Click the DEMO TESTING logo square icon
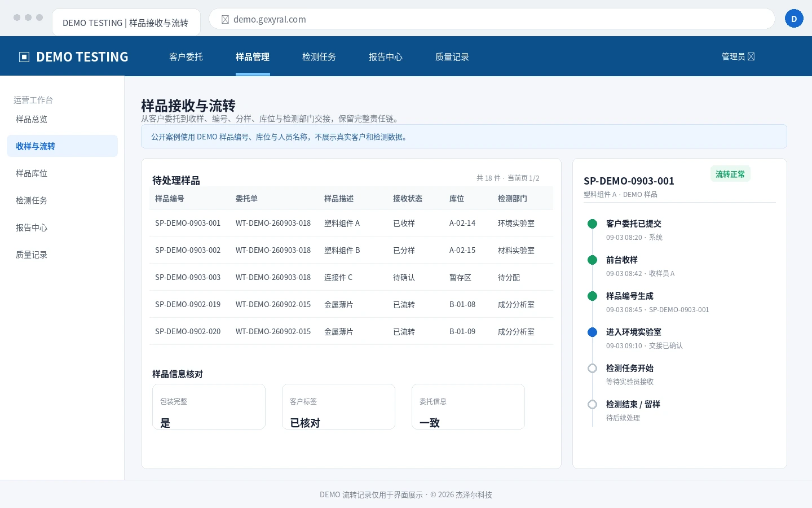This screenshot has width=812, height=508. pyautogui.click(x=24, y=57)
